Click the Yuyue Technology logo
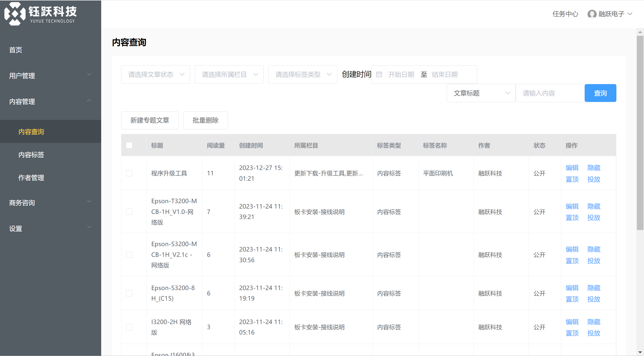The image size is (644, 356). (40, 14)
